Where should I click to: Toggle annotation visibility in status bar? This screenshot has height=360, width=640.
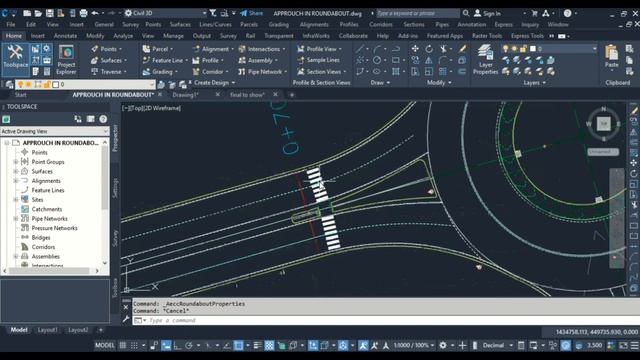[x=363, y=345]
